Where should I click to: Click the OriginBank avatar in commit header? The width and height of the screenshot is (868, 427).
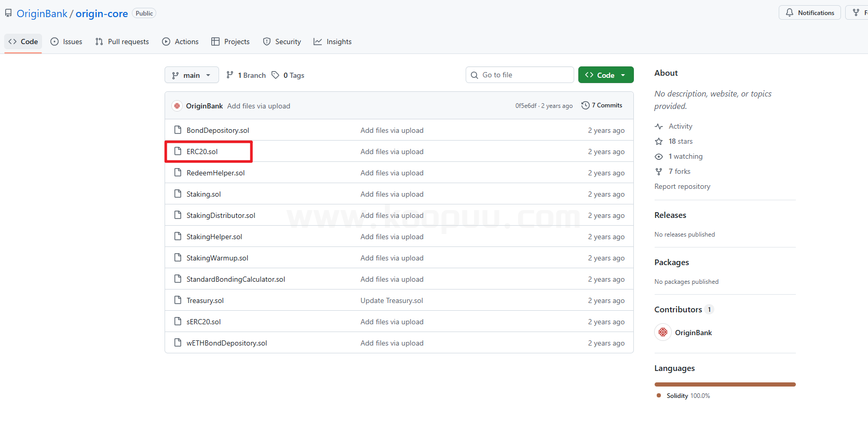(177, 106)
